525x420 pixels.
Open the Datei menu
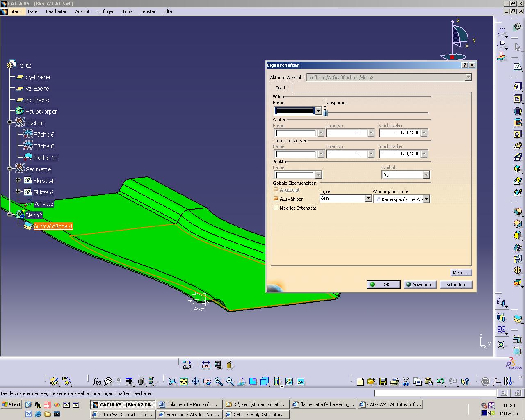[33, 11]
